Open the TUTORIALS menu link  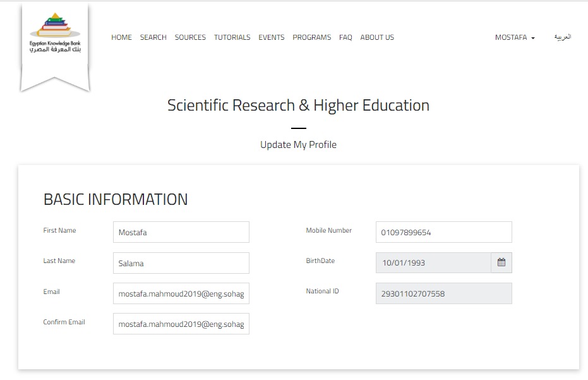coord(232,38)
